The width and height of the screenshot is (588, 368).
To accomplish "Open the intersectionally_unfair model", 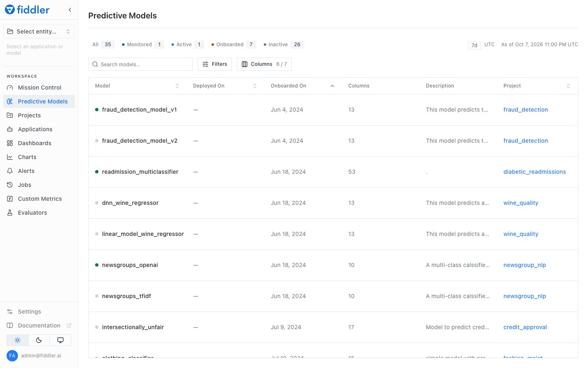I will (x=133, y=327).
